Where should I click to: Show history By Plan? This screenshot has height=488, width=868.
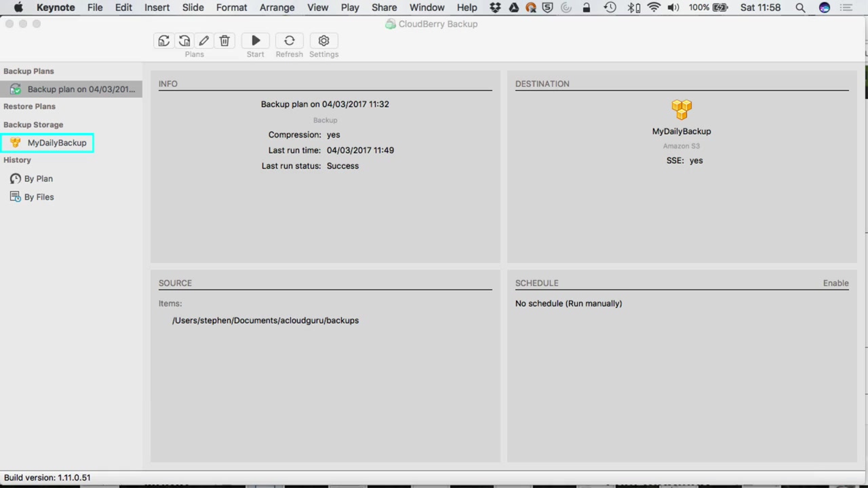tap(31, 178)
